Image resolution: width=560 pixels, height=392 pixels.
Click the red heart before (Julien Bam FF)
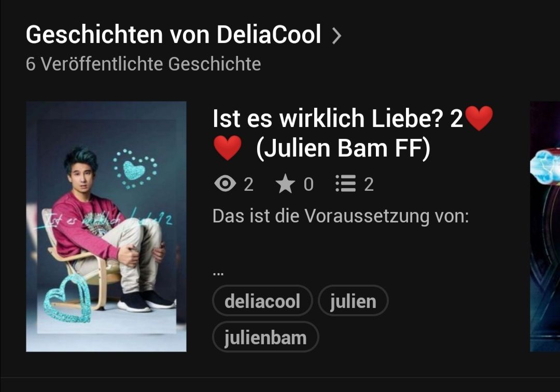228,148
